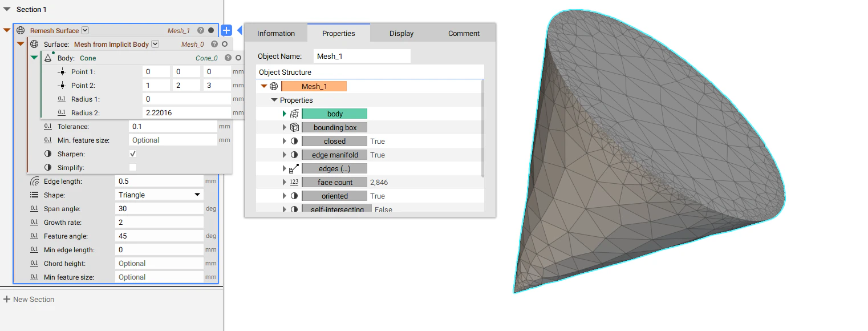
Task: Add a New Section
Action: 29,299
